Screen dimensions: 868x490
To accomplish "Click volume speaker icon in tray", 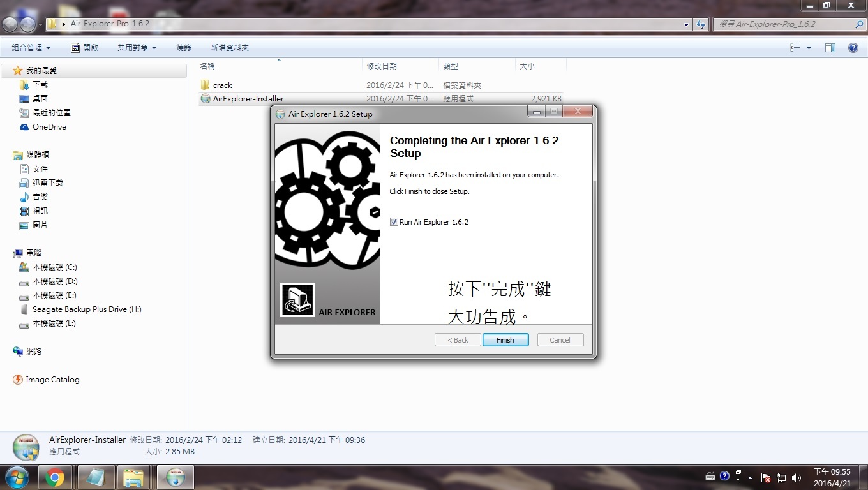I will (x=796, y=477).
